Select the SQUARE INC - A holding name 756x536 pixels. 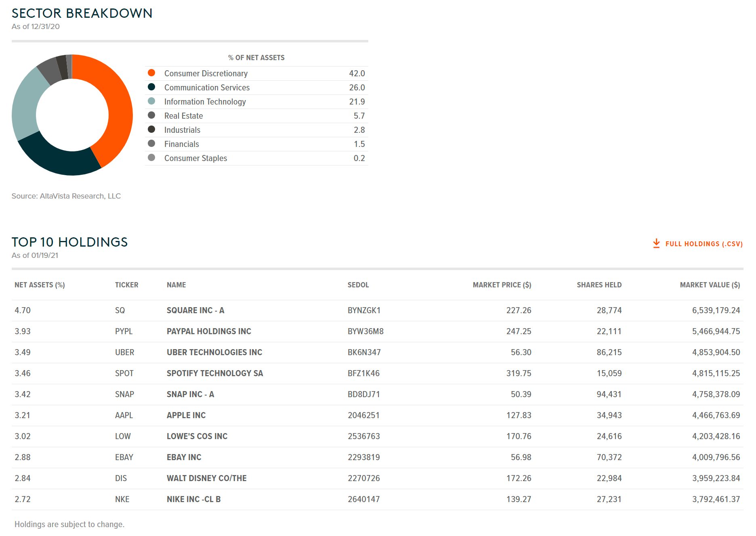coord(195,310)
